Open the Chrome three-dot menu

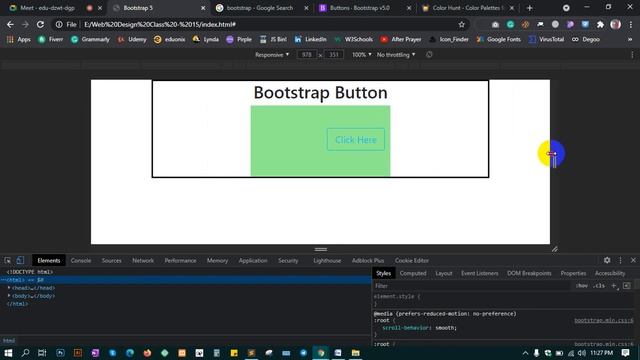click(631, 24)
